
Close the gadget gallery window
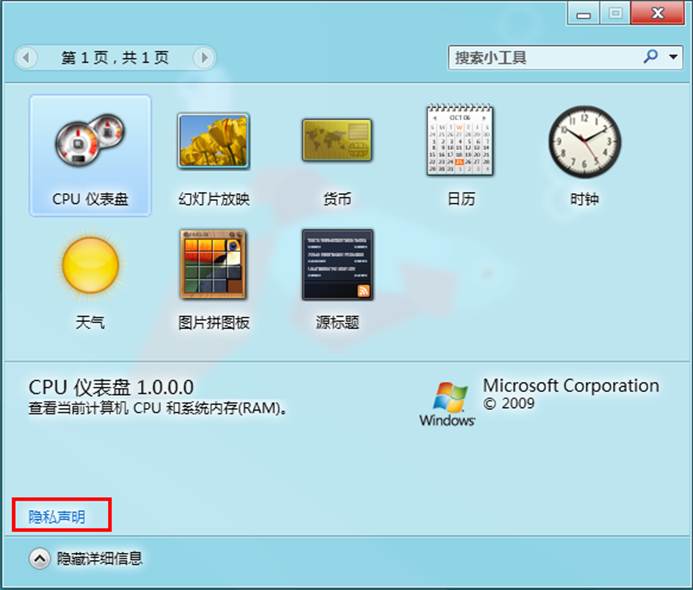[658, 13]
